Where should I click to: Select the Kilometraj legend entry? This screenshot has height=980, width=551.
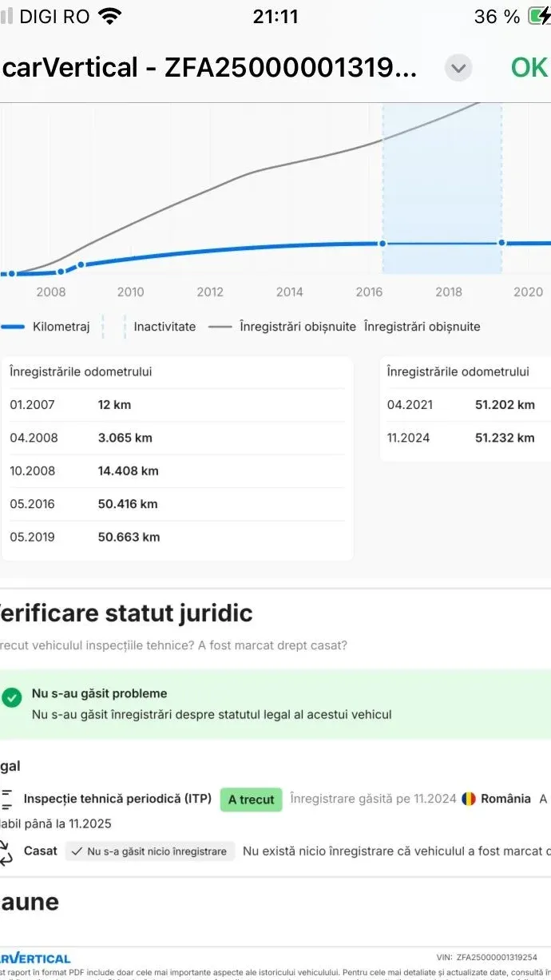[46, 327]
